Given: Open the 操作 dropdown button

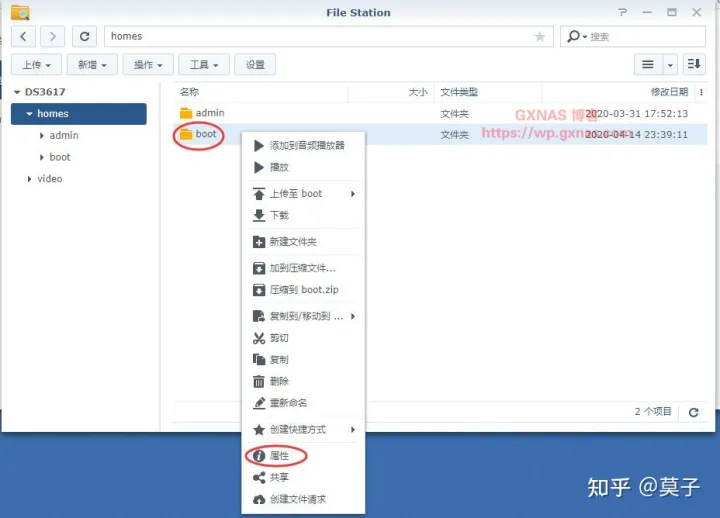Looking at the screenshot, I should (x=148, y=64).
